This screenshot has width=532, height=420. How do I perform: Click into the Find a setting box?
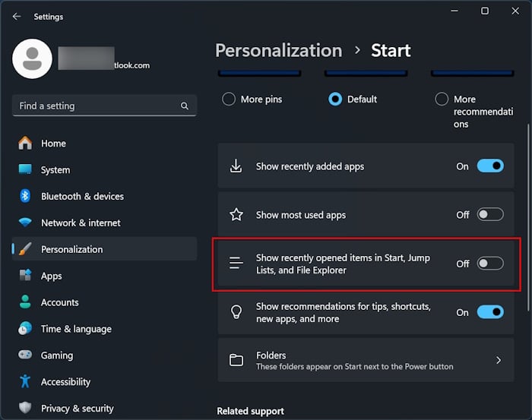(x=105, y=106)
